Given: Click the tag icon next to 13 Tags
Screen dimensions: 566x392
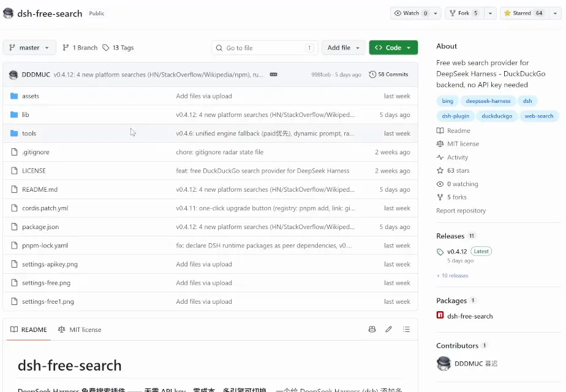Looking at the screenshot, I should pyautogui.click(x=106, y=48).
